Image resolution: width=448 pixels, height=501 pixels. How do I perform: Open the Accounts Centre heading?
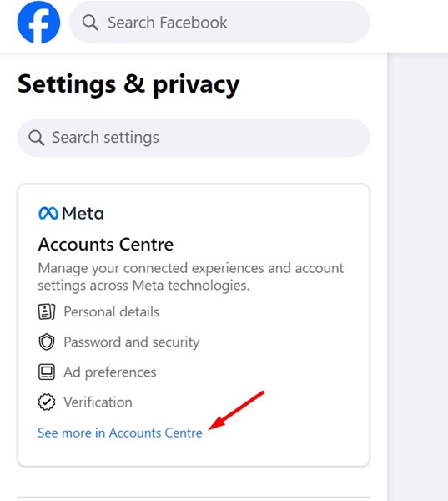click(106, 245)
